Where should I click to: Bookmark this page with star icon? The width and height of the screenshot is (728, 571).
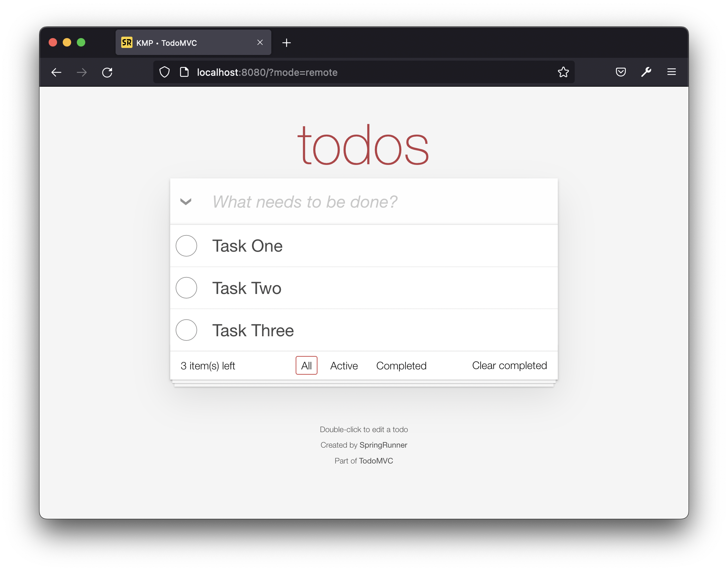tap(563, 72)
